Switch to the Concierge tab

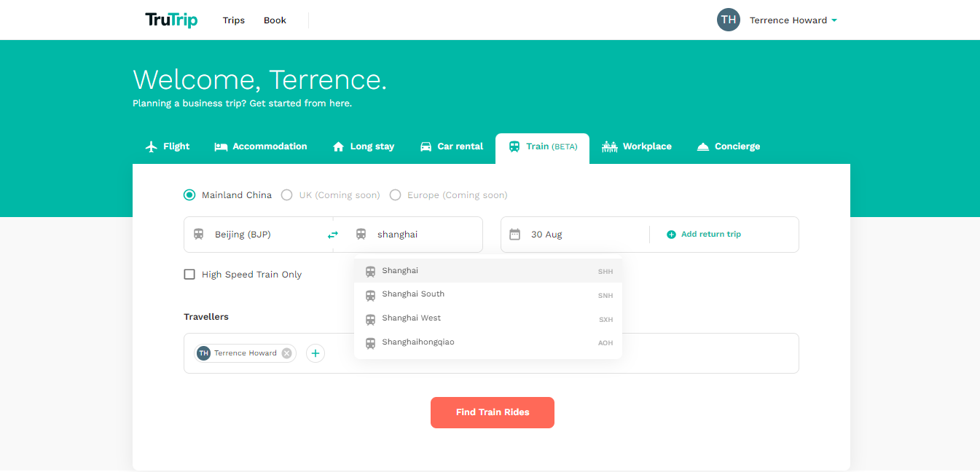pos(729,146)
